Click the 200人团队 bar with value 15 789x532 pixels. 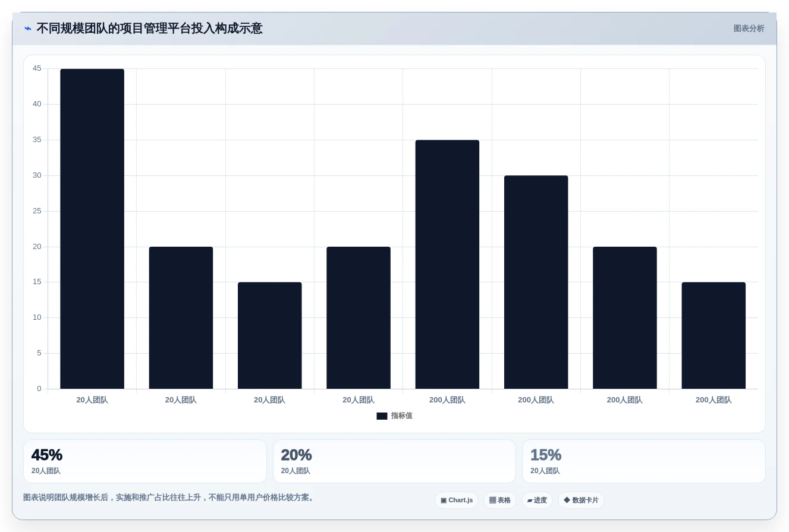click(x=713, y=335)
